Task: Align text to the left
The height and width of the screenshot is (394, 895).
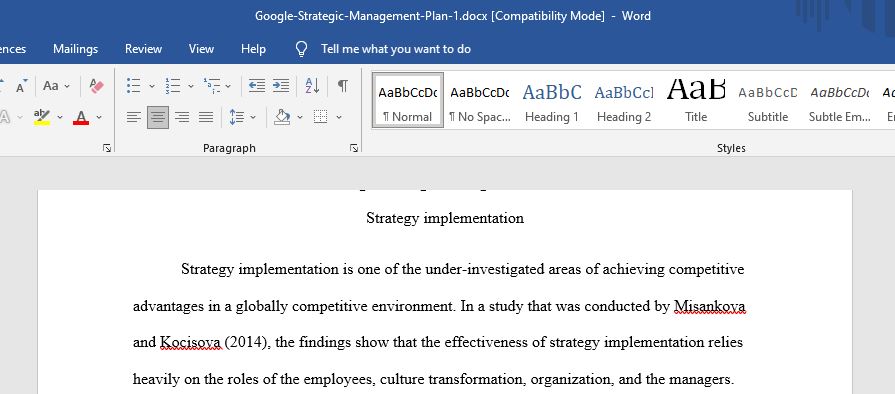Action: coord(134,118)
